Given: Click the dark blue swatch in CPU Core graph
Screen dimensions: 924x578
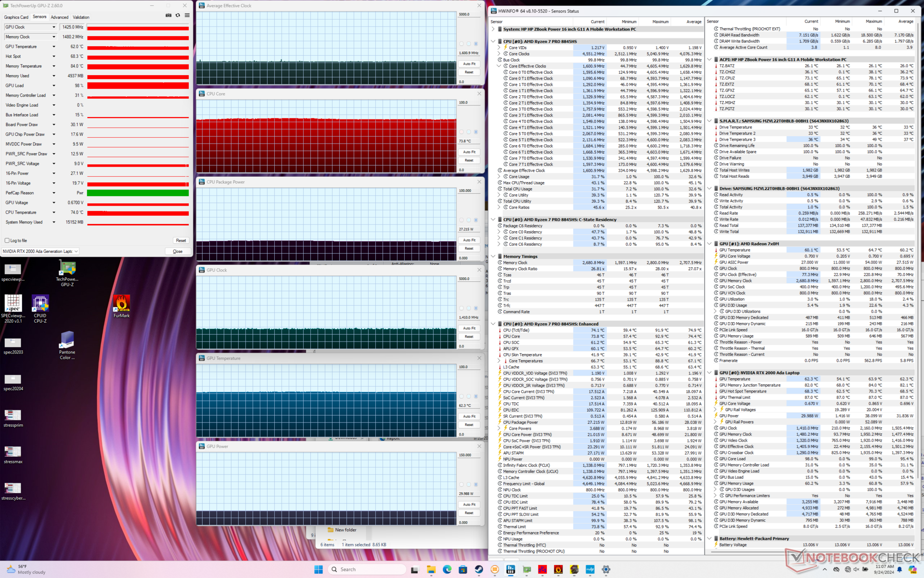Looking at the screenshot, I should (x=476, y=132).
